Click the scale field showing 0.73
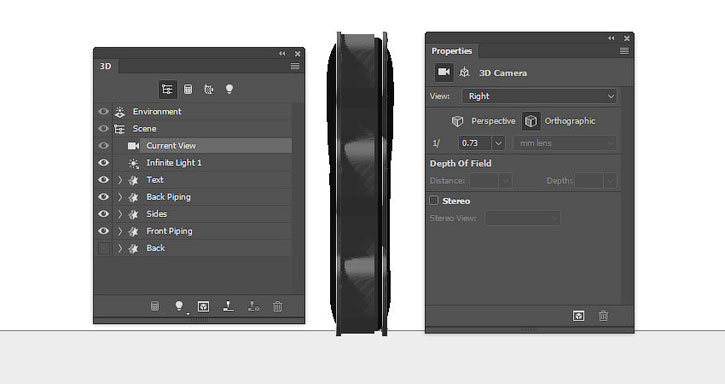The width and height of the screenshot is (725, 384). [x=475, y=143]
